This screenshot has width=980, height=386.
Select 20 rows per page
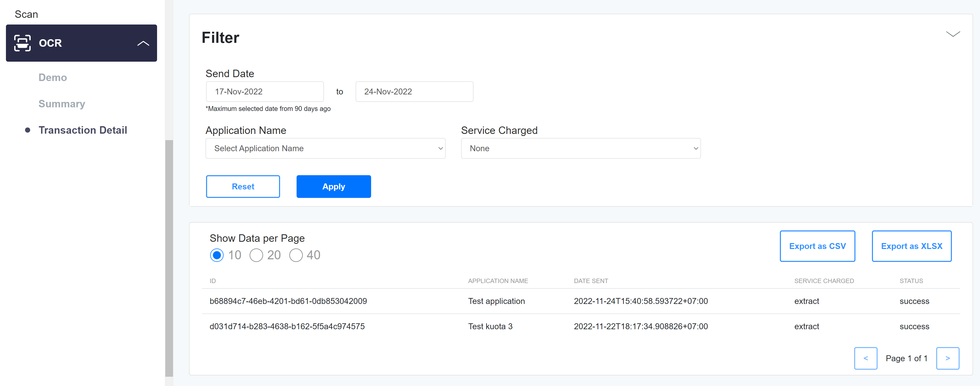pos(256,255)
